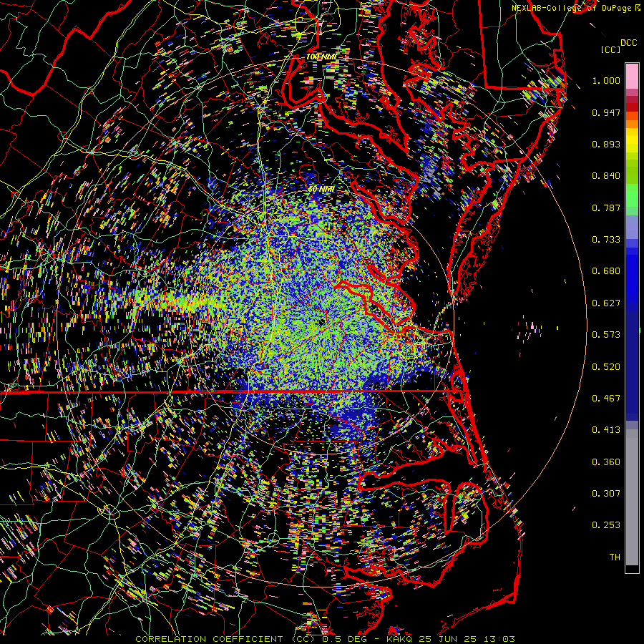Click the KAKQ radar site at scan center
Screen dimensions: 644x644
pos(321,323)
